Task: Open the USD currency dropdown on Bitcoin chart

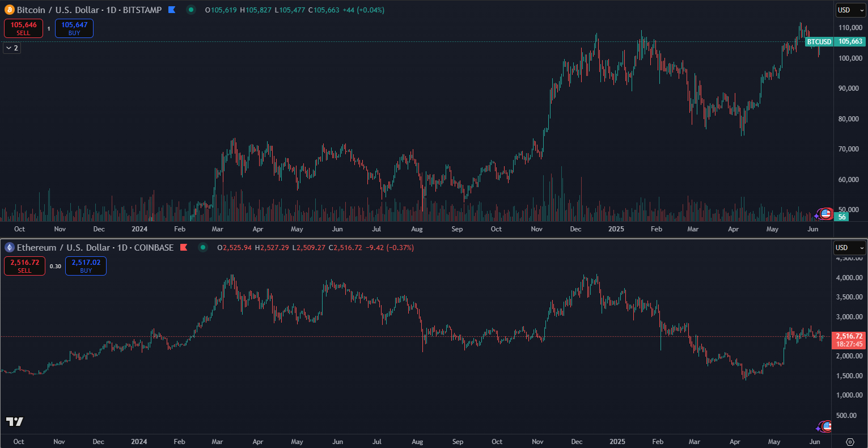Action: (x=851, y=10)
